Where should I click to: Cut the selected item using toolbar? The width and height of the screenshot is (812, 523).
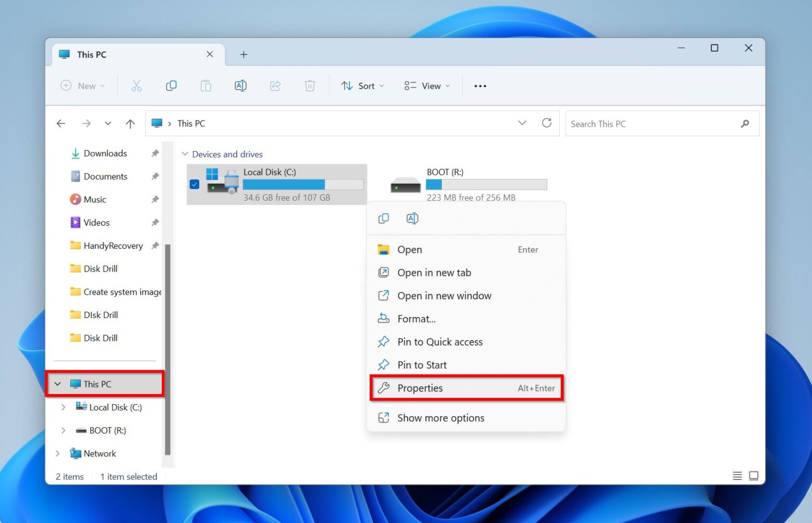click(136, 86)
